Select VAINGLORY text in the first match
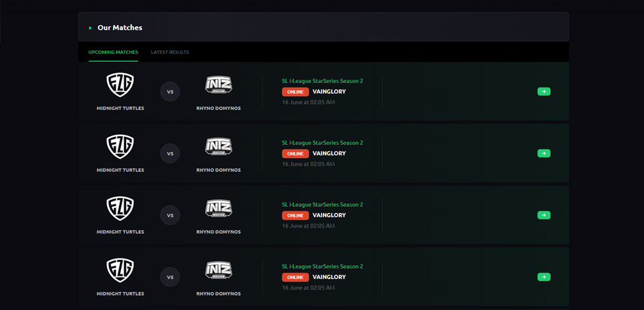The image size is (644, 310). (329, 91)
